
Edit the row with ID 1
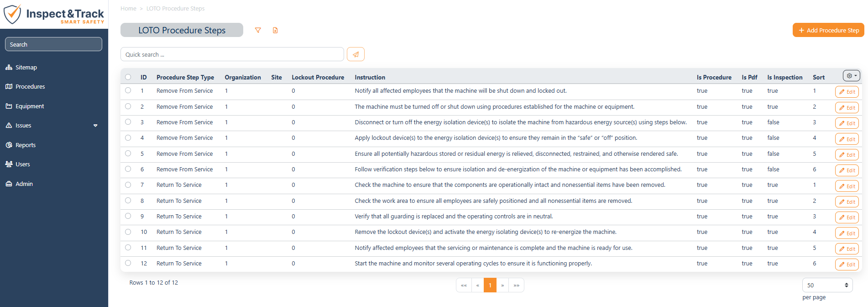click(847, 92)
